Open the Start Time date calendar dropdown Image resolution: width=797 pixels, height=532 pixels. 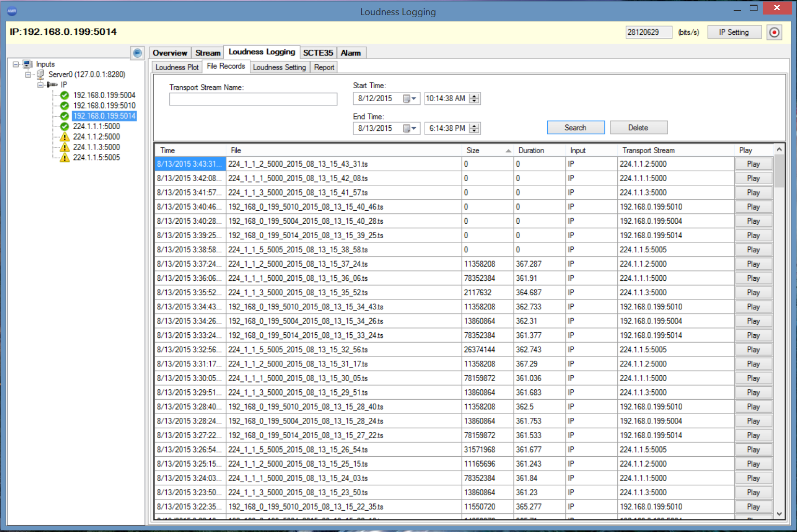pos(410,99)
